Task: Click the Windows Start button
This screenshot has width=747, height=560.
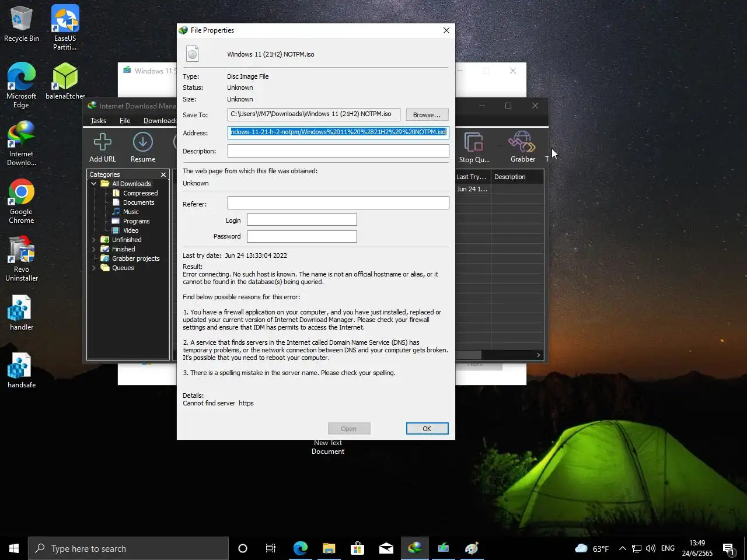Action: 14,548
